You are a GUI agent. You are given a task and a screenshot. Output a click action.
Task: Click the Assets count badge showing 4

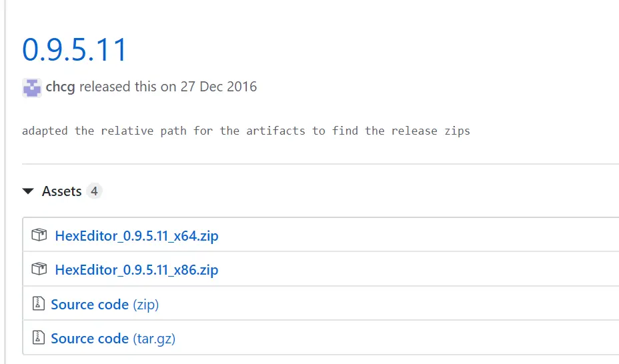(x=94, y=191)
